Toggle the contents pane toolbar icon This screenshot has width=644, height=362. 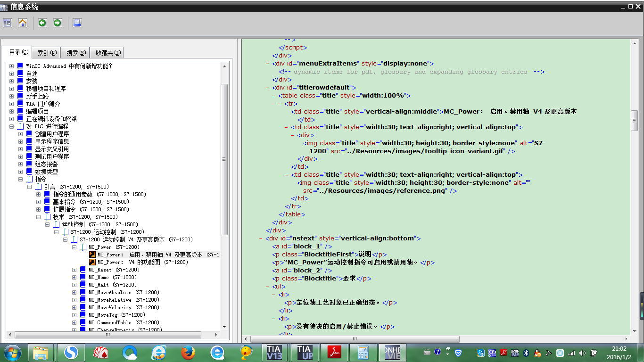point(8,23)
